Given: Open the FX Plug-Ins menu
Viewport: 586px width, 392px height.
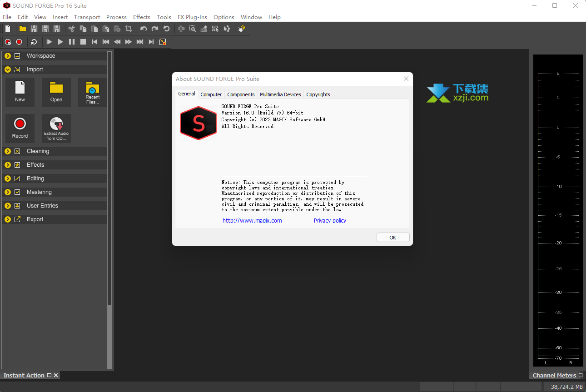Looking at the screenshot, I should click(192, 17).
